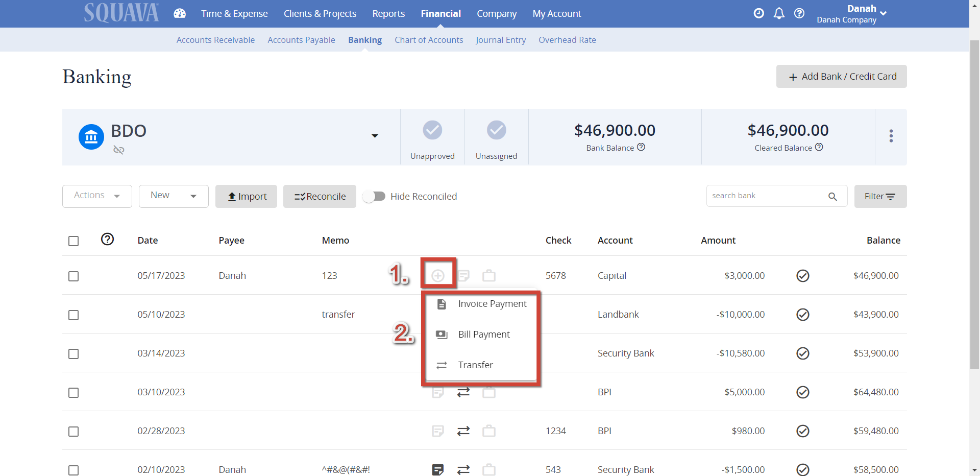Screen dimensions: 980x476
Task: Open the help question mark icon in the header
Action: [799, 13]
